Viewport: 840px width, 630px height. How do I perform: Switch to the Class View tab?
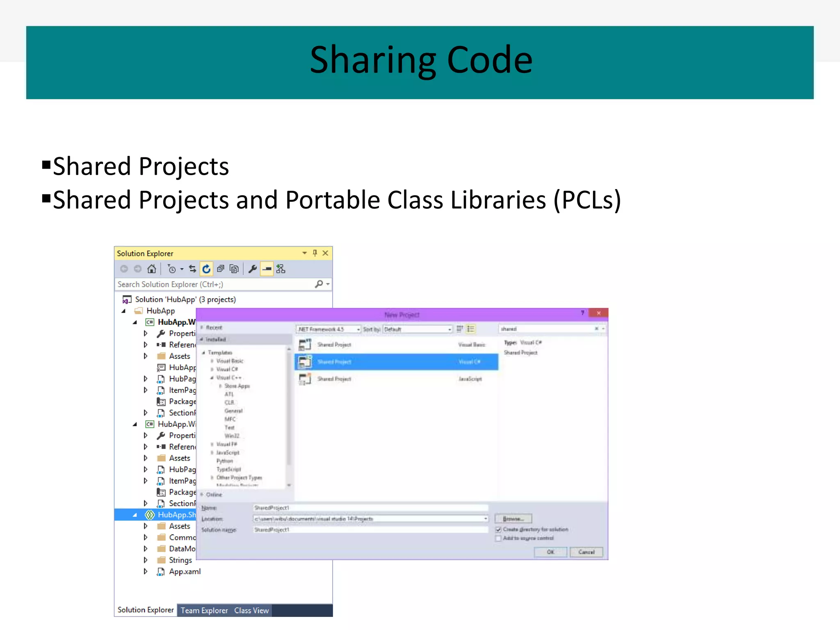click(251, 610)
